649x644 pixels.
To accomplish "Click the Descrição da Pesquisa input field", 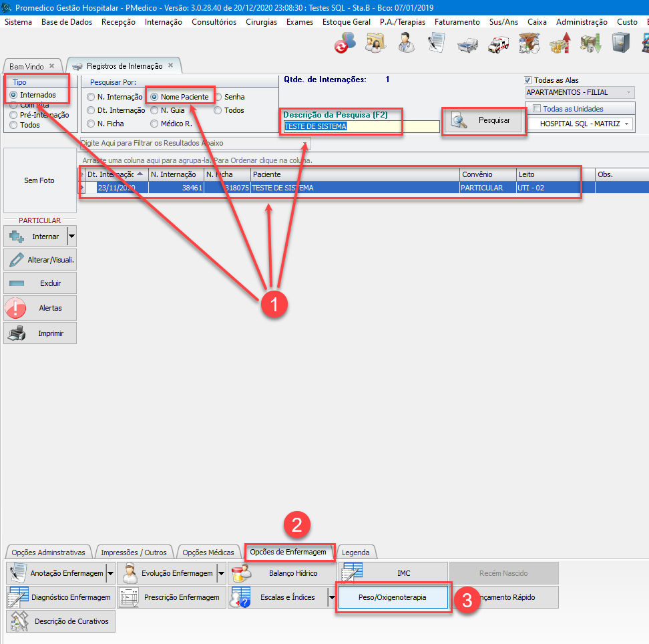I will point(361,126).
